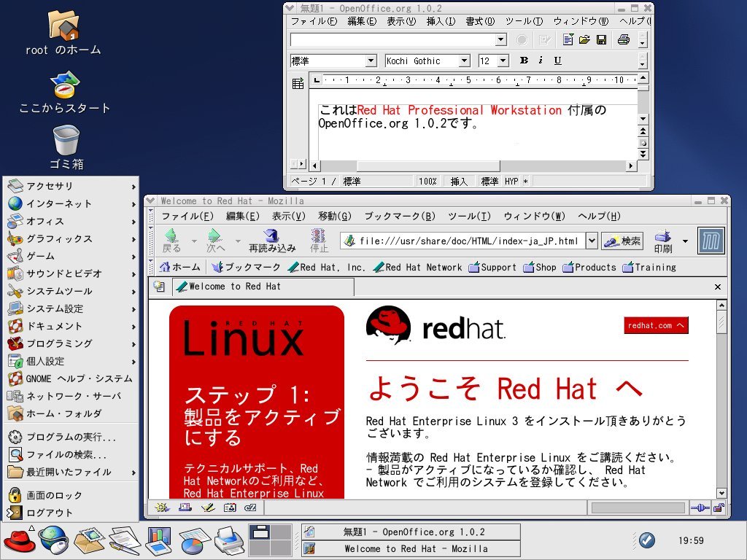
Task: Launch the web browser globe panel icon
Action: (53, 540)
